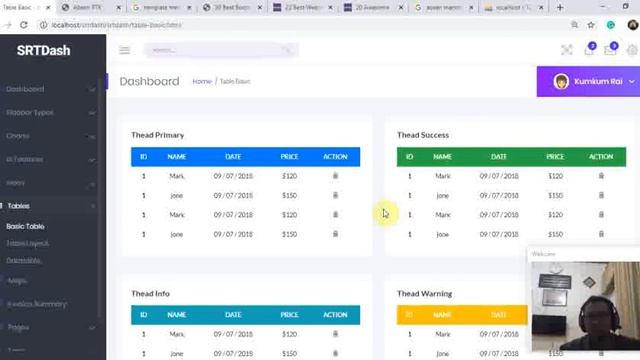
Task: Close the Table Basic browser tab
Action: [x=48, y=7]
